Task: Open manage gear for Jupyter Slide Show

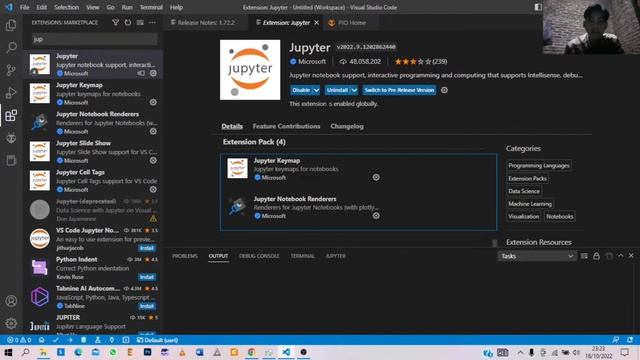Action: coord(153,160)
